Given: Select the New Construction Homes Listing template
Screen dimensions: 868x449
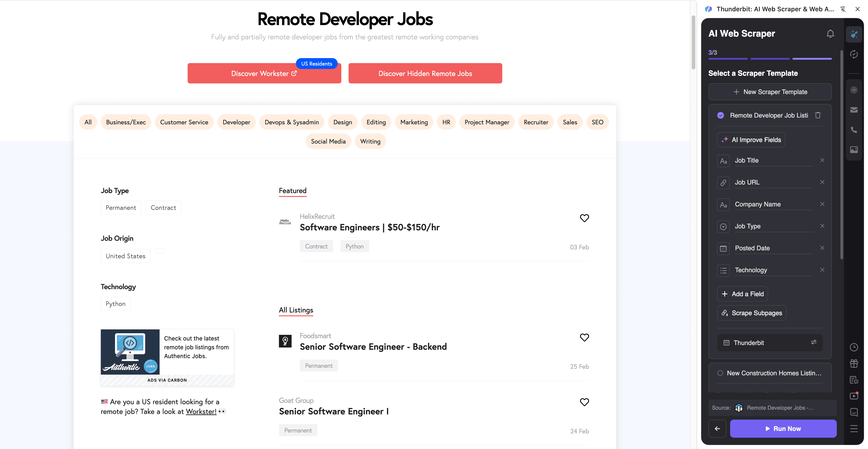Looking at the screenshot, I should [770, 373].
